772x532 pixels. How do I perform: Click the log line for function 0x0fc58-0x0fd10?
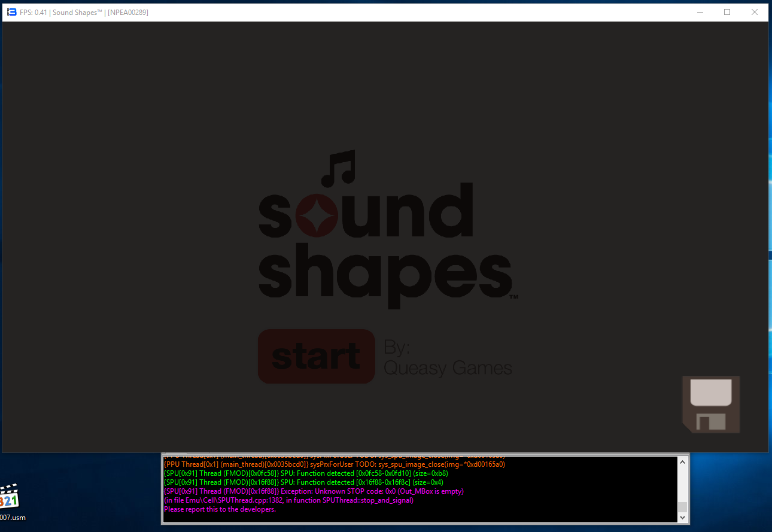(x=306, y=473)
